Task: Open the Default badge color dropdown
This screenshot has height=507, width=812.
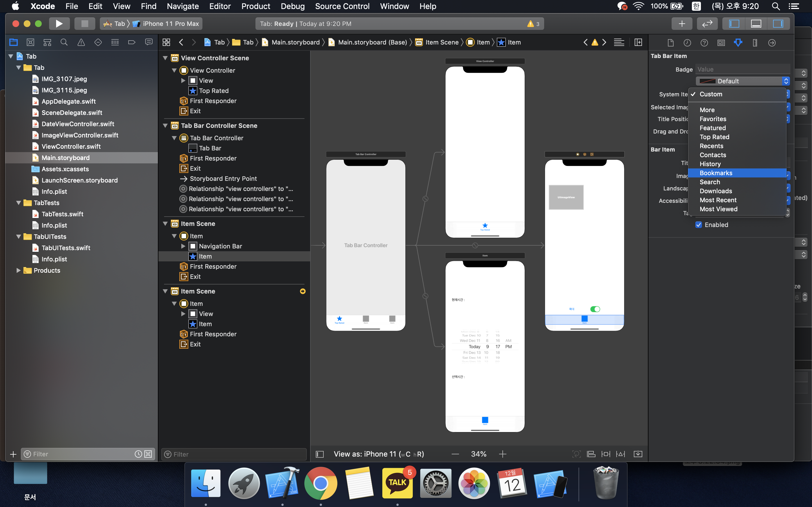Action: [743, 81]
